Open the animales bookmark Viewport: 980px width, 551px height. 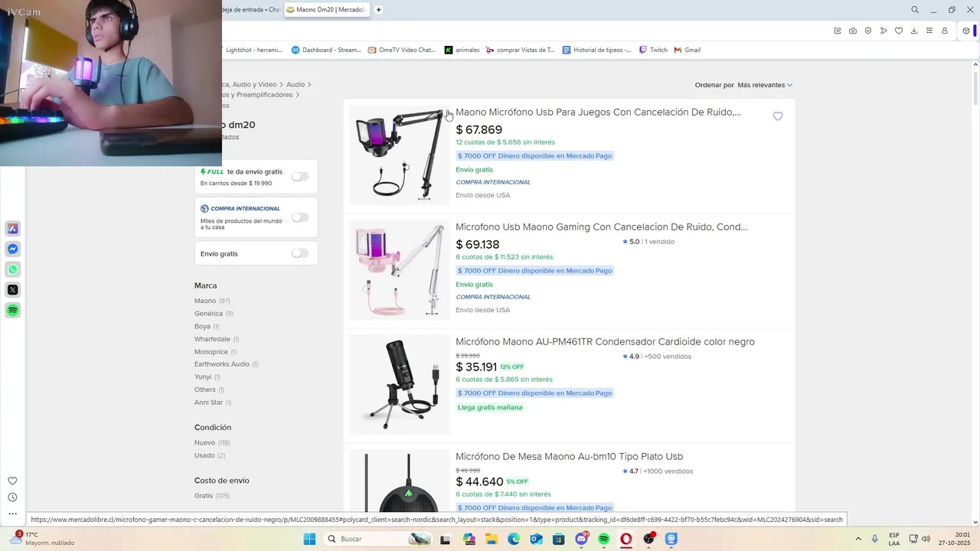pyautogui.click(x=462, y=50)
